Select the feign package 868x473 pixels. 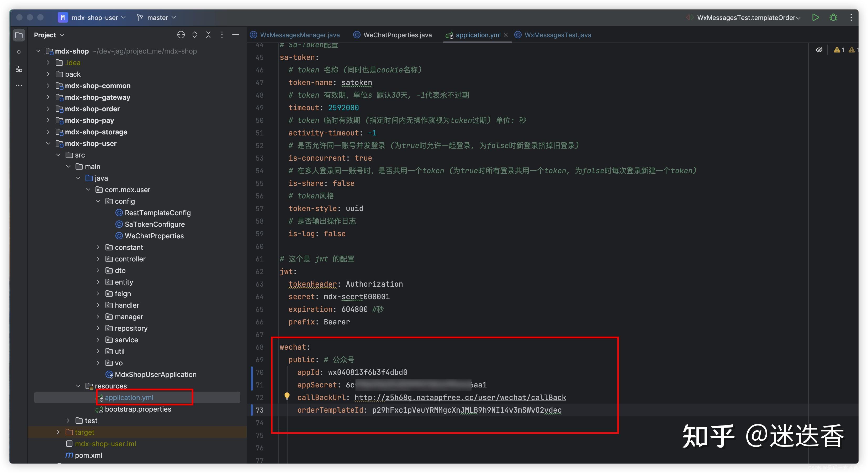pos(123,294)
